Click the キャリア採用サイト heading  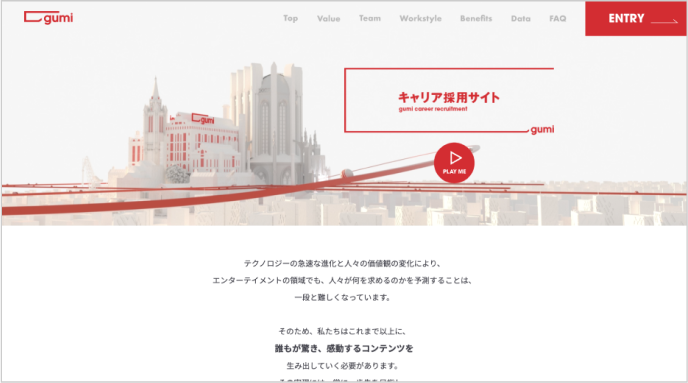click(448, 97)
